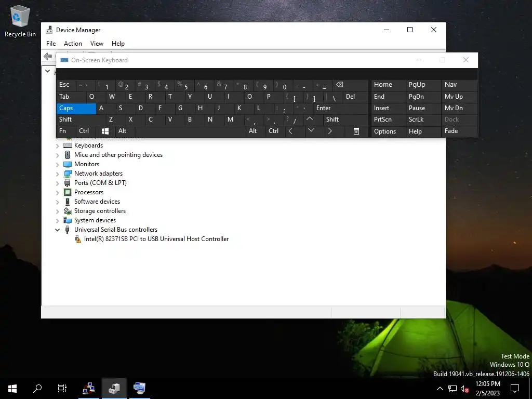Expand the Processors tree node
This screenshot has width=532, height=399.
click(x=57, y=193)
